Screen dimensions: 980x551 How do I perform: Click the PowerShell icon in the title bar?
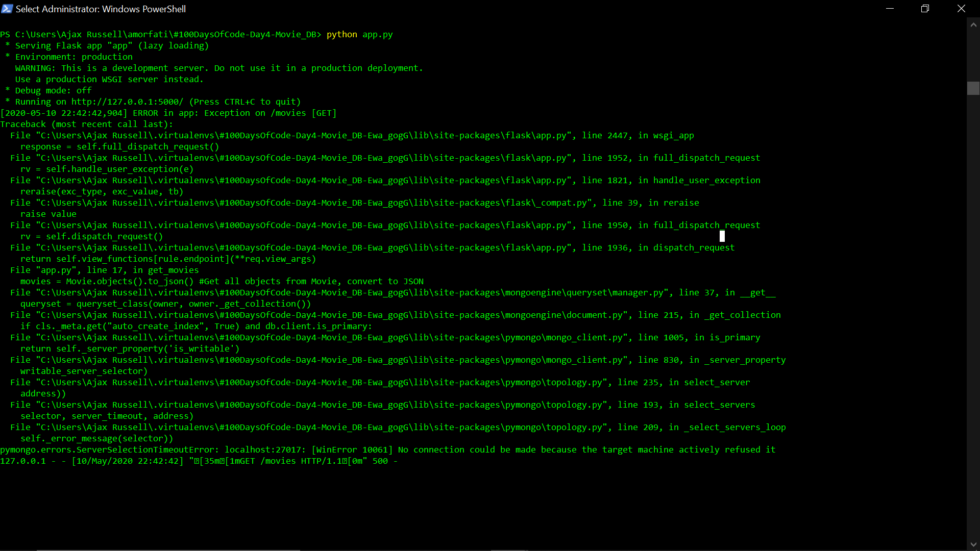[x=7, y=9]
